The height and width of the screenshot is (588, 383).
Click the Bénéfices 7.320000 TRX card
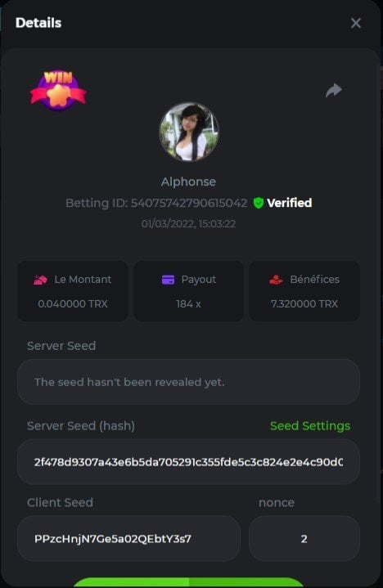click(x=304, y=291)
